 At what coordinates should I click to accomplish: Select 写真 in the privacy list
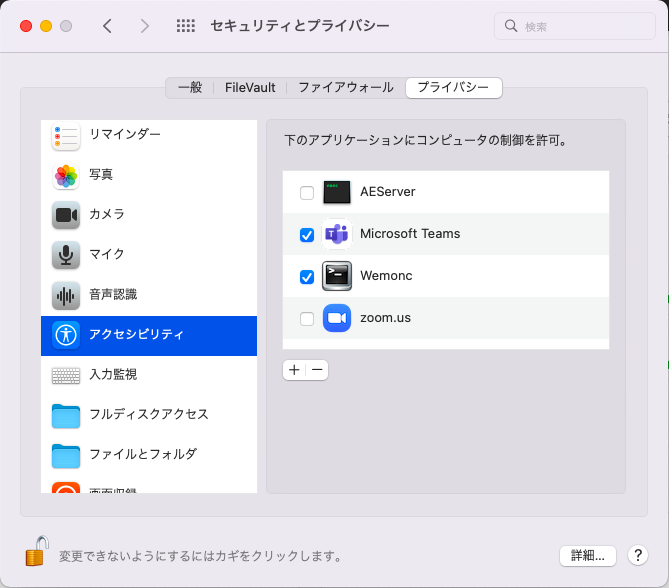click(149, 176)
